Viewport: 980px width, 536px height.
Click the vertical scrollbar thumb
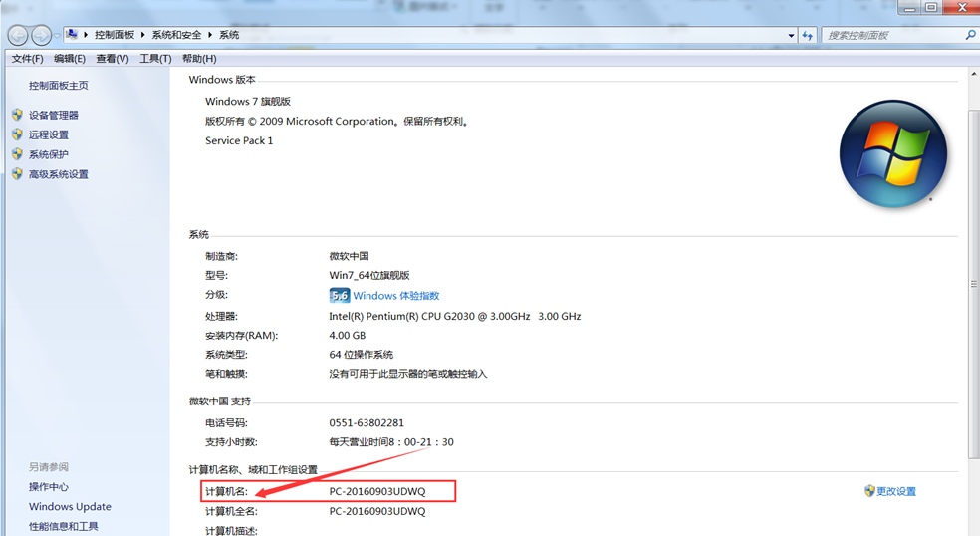974,284
